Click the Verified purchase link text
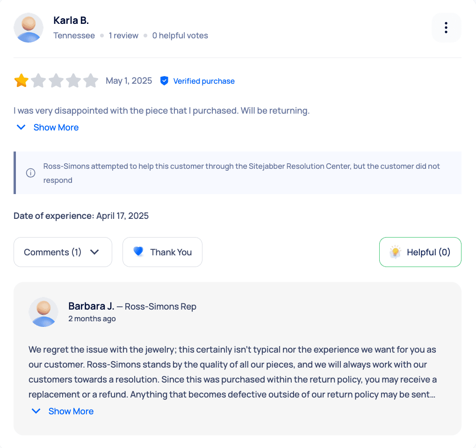The image size is (476, 448). [204, 81]
